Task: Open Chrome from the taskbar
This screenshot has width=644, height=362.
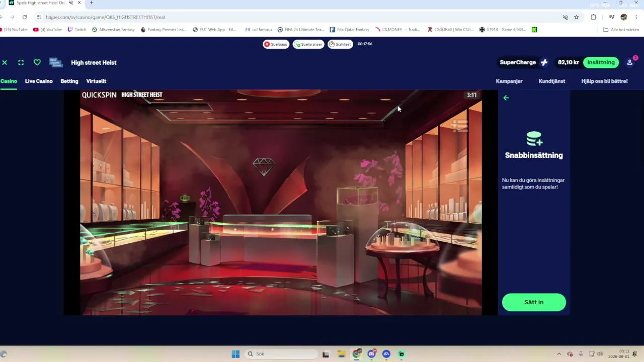Action: tap(356, 354)
